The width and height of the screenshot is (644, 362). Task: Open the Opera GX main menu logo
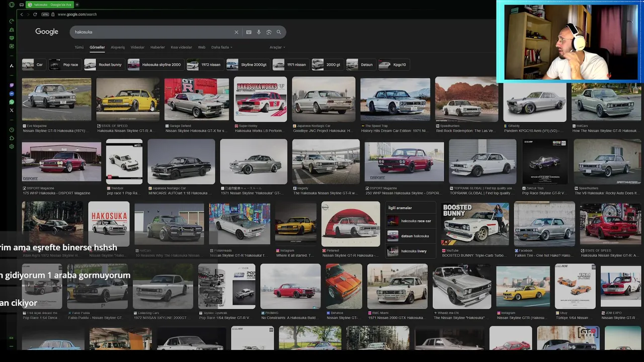pyautogui.click(x=12, y=5)
